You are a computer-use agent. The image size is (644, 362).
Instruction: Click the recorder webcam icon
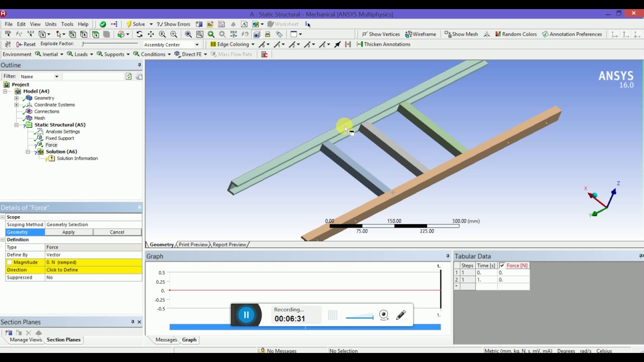tap(384, 315)
